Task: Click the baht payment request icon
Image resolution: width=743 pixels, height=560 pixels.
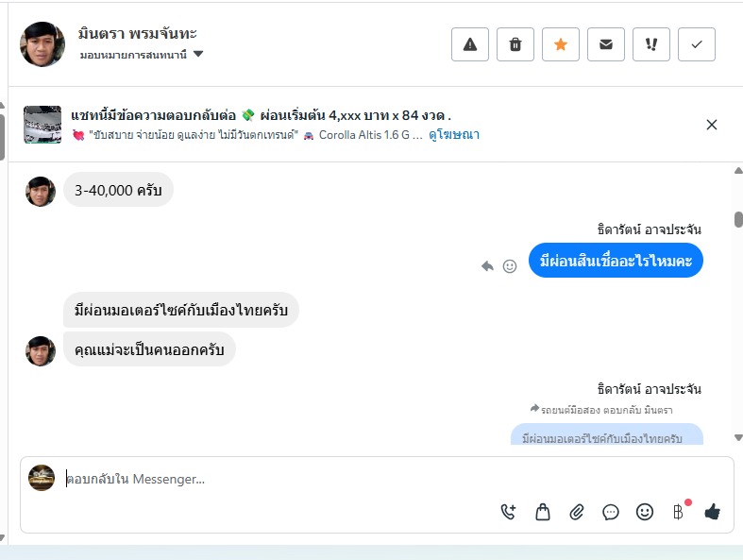Action: [678, 512]
